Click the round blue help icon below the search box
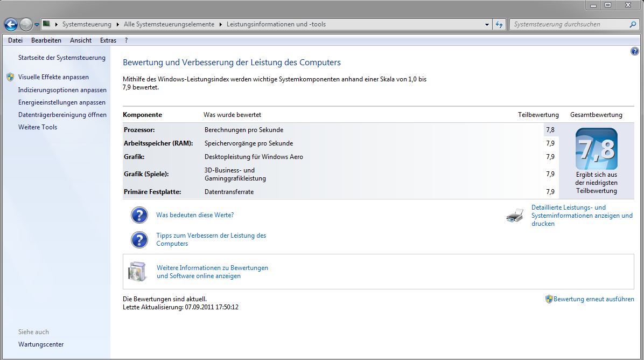Viewport: 644px width, 360px height. (634, 51)
